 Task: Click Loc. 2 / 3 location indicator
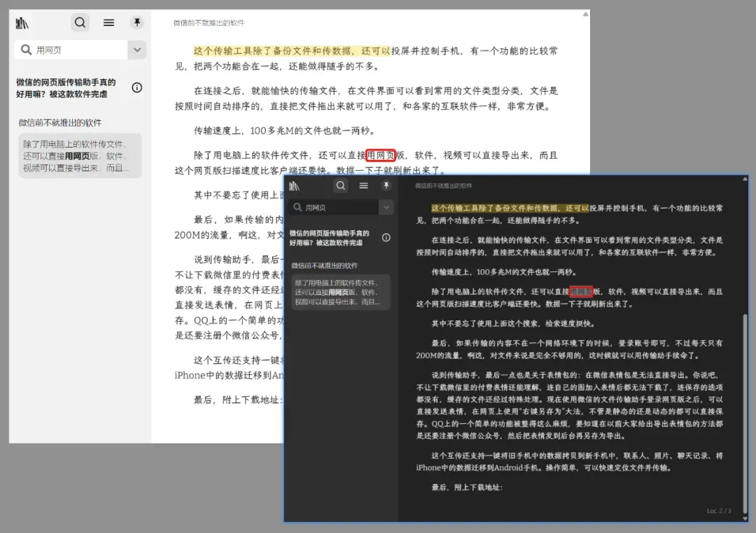(719, 511)
